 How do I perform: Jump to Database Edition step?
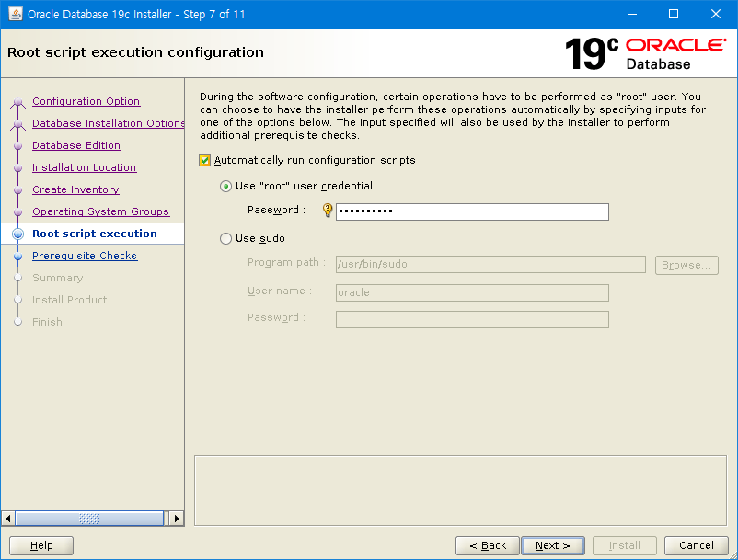pos(76,146)
